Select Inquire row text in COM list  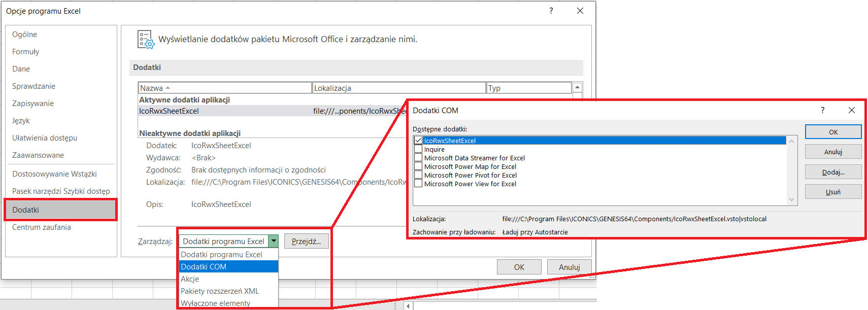(435, 150)
